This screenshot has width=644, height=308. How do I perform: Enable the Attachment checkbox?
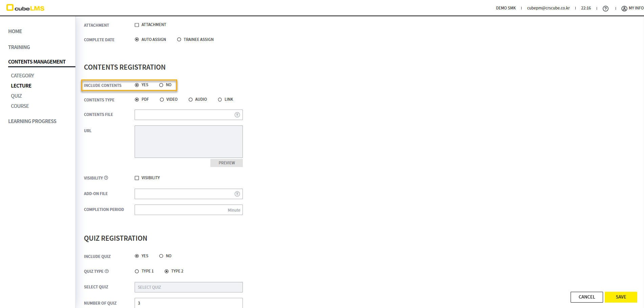coord(137,25)
